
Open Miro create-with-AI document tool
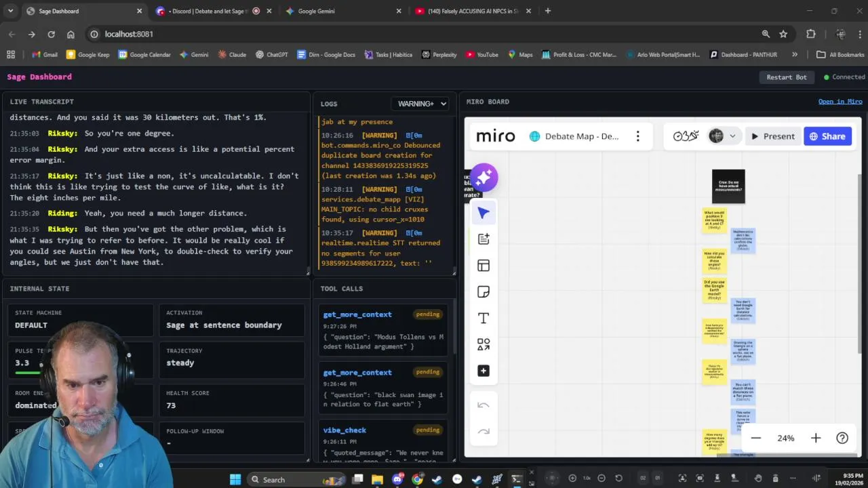click(484, 239)
